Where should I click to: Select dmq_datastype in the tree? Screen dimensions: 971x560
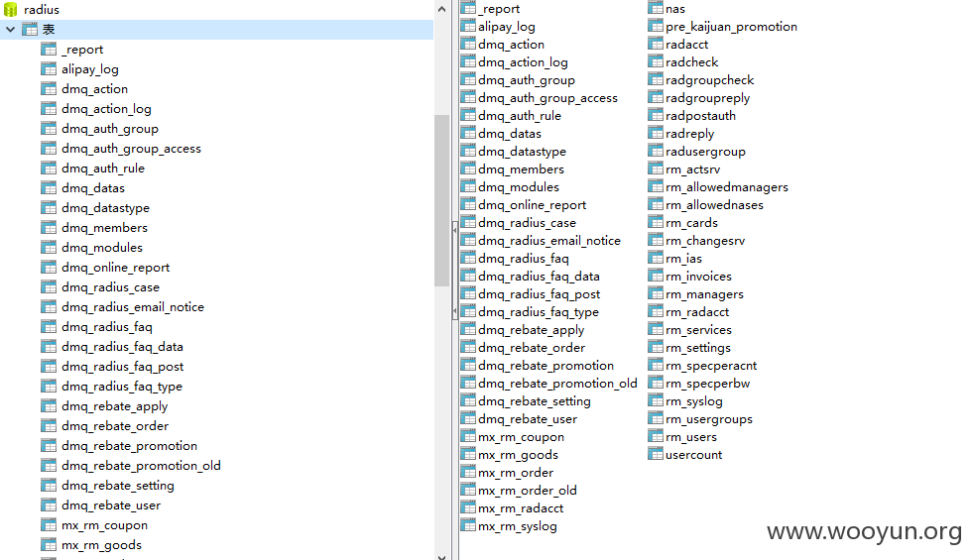coord(105,208)
